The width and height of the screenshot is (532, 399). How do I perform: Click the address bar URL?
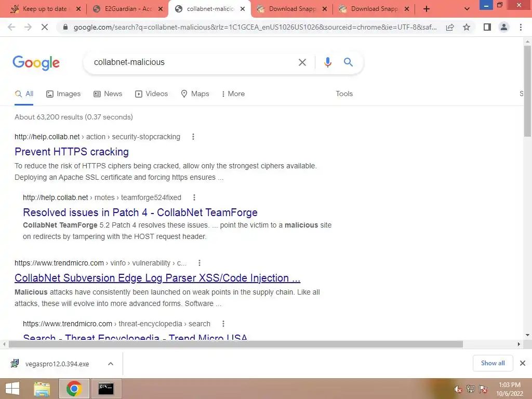point(255,27)
